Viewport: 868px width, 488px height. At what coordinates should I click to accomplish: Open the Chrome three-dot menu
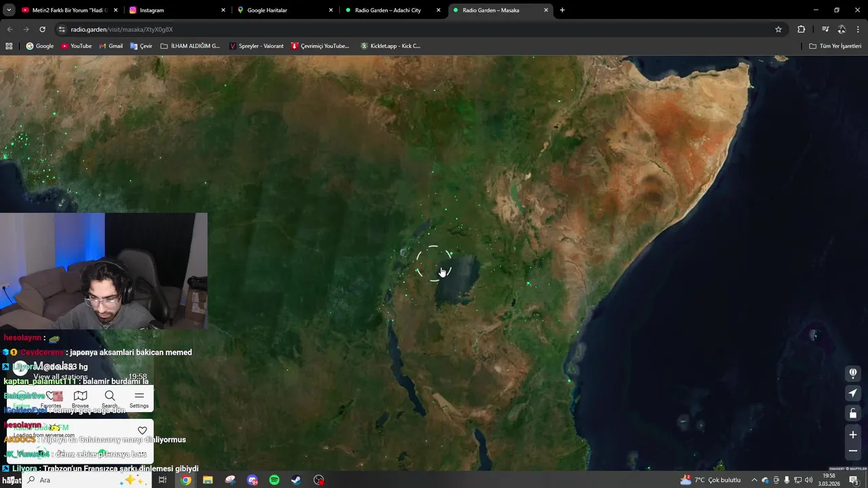tap(858, 29)
